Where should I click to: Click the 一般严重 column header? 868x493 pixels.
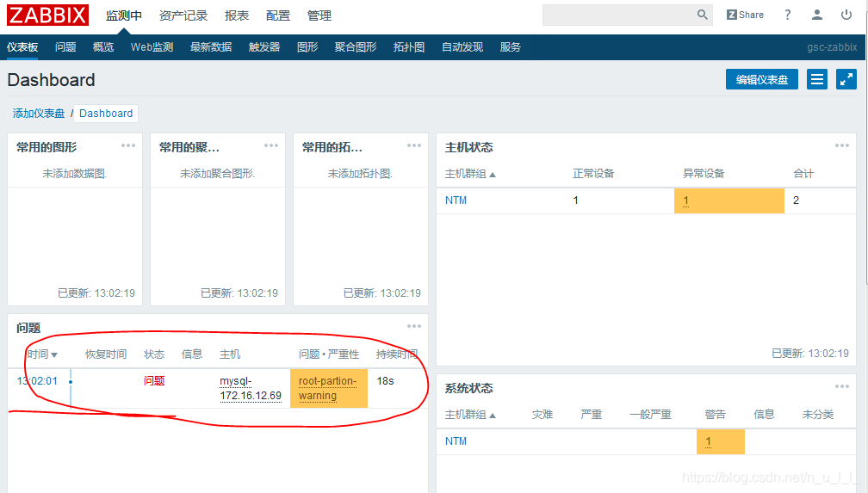(650, 415)
